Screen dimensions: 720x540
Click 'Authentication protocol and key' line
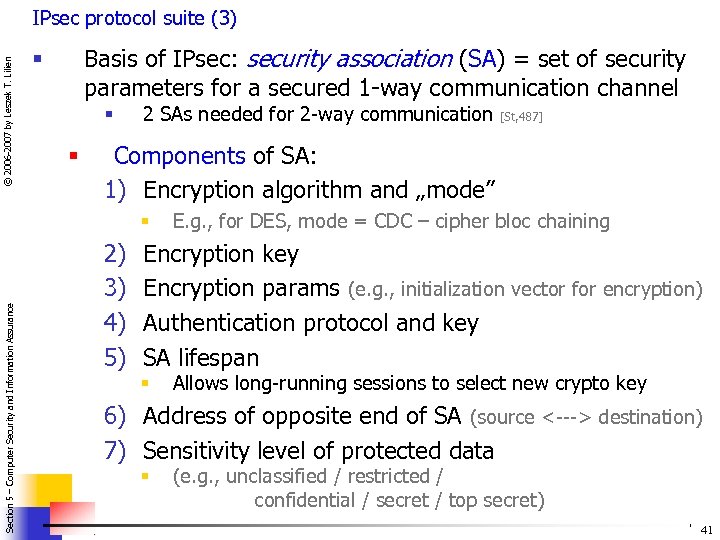(311, 323)
